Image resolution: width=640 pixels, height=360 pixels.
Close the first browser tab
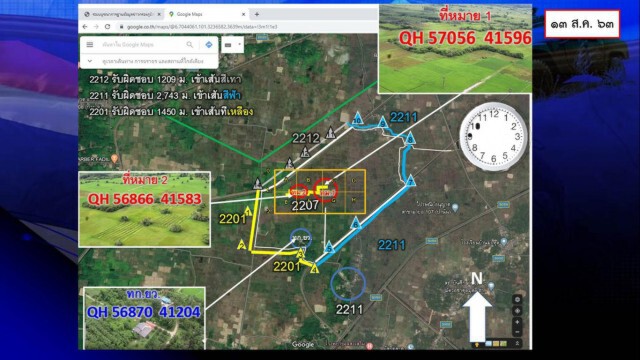[x=159, y=14]
